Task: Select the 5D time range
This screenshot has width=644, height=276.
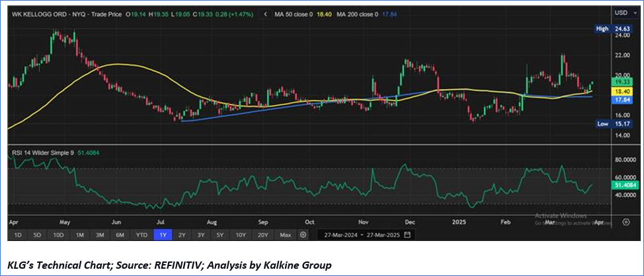Action: pos(38,235)
